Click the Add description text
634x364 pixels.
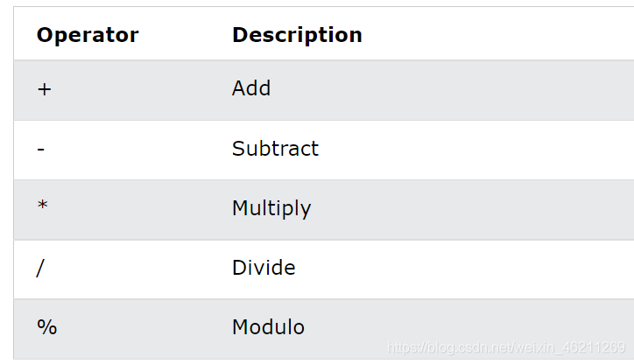(251, 88)
